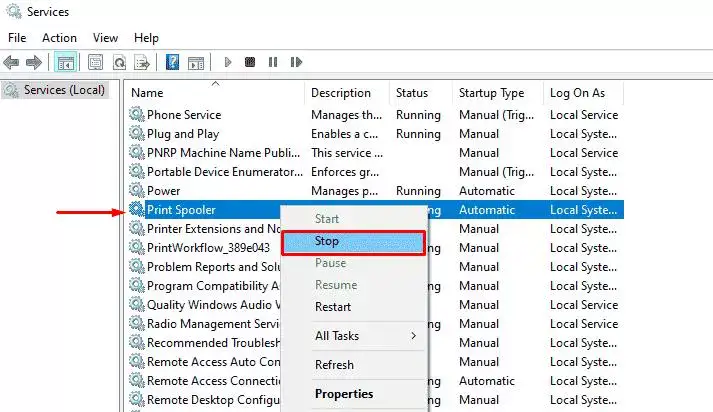Select Remote Desktop Configu... row

(x=376, y=400)
